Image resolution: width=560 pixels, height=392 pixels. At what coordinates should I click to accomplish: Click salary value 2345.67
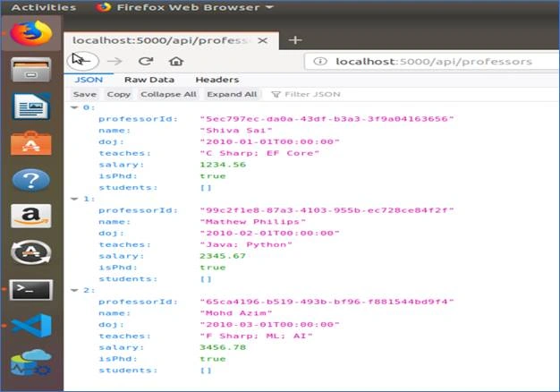pyautogui.click(x=223, y=256)
